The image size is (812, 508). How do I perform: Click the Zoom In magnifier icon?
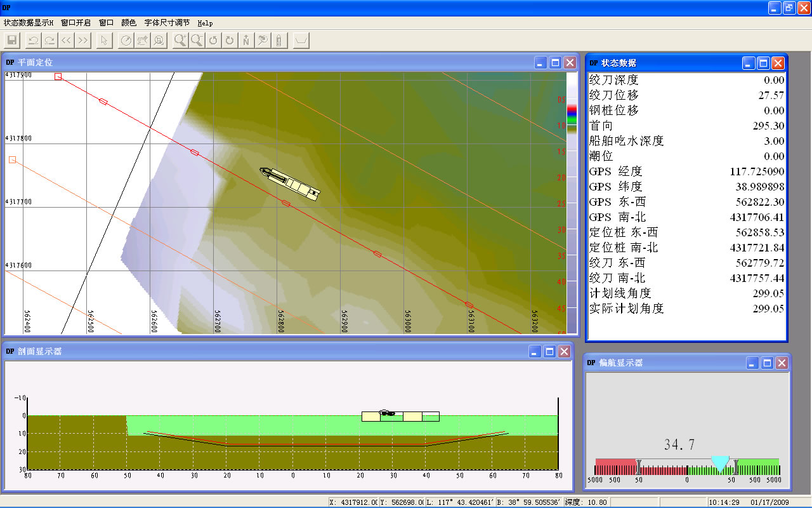point(181,41)
